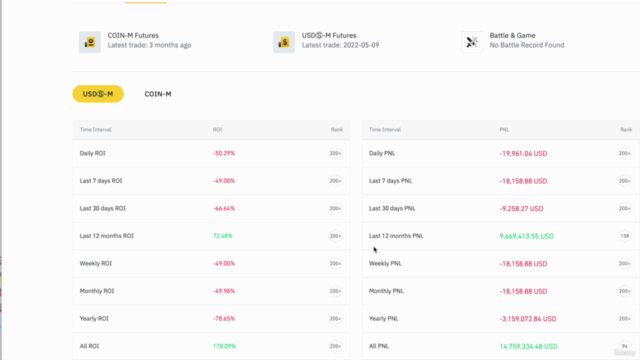Click Monthly PNL rank badge
Image resolution: width=640 pixels, height=360 pixels.
click(x=624, y=291)
